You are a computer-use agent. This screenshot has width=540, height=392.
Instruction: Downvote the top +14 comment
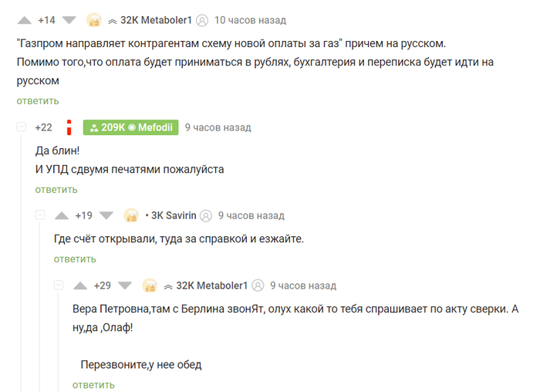tap(69, 19)
